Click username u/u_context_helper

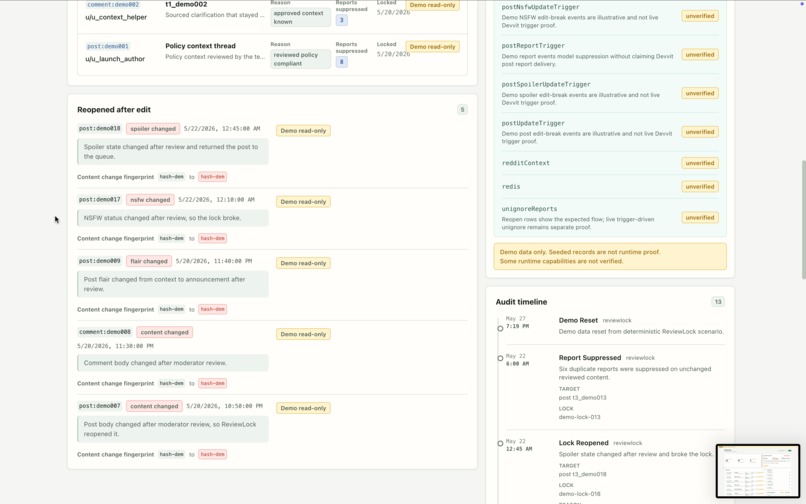click(116, 17)
